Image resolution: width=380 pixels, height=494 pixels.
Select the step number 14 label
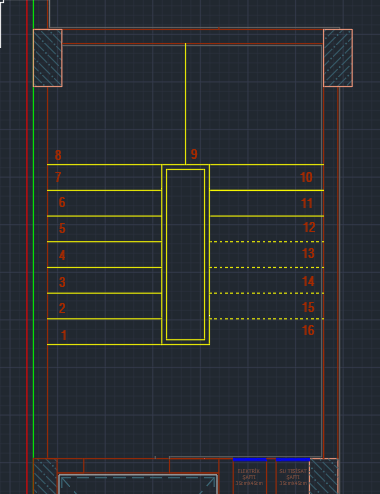tap(308, 281)
